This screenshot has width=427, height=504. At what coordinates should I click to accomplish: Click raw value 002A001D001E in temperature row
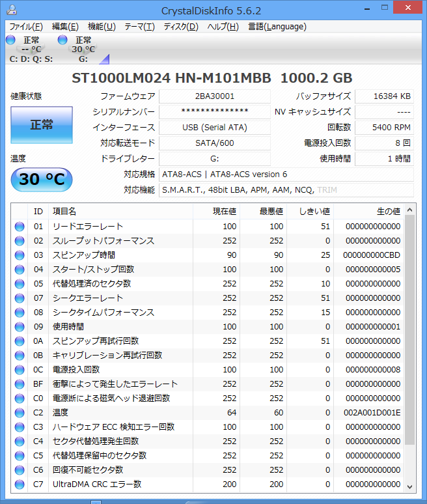point(372,413)
